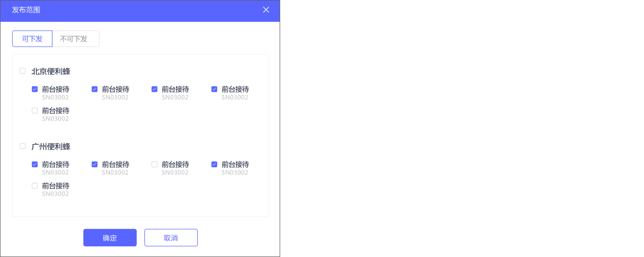Select the 广州便利蜂 group label
Screen dimensions: 644x257
click(51, 147)
